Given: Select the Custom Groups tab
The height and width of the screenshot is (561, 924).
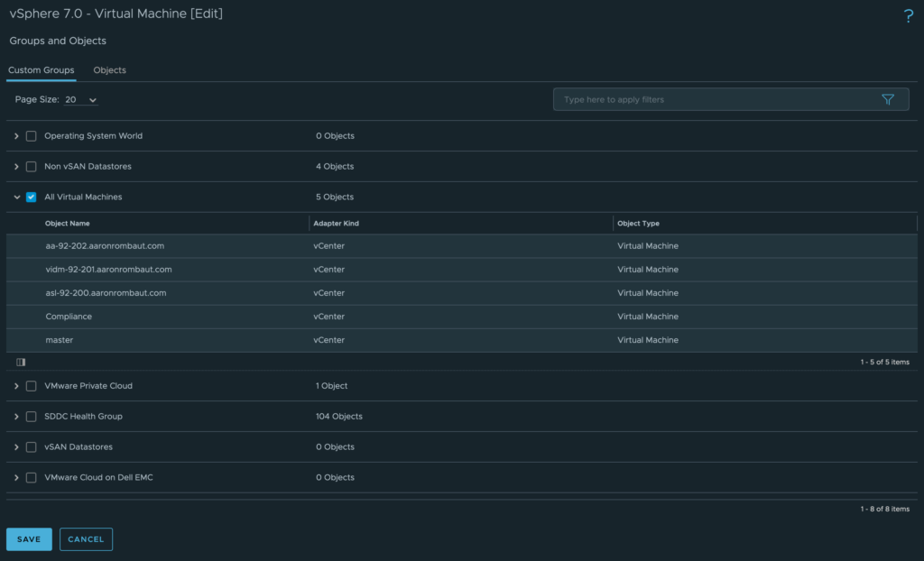Looking at the screenshot, I should 41,70.
